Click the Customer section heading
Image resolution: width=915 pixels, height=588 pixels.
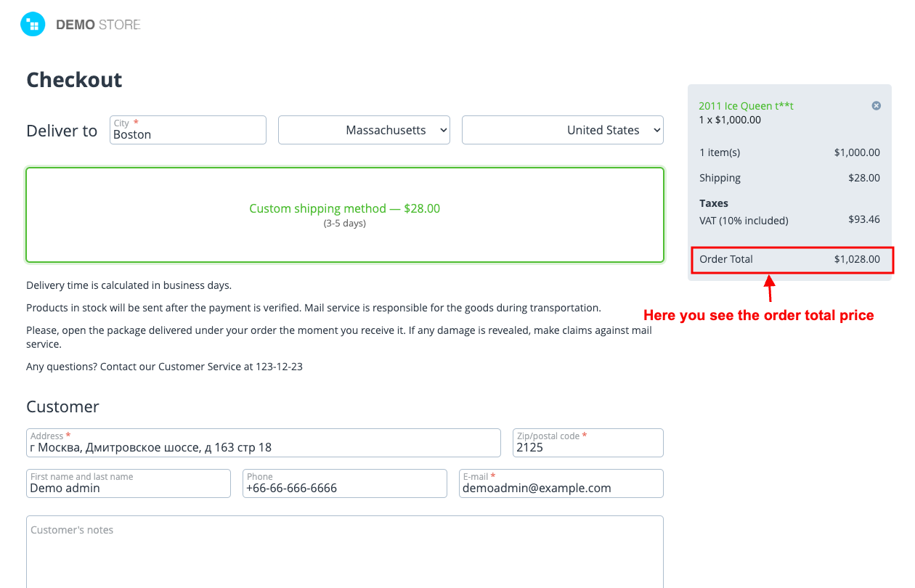pos(62,407)
